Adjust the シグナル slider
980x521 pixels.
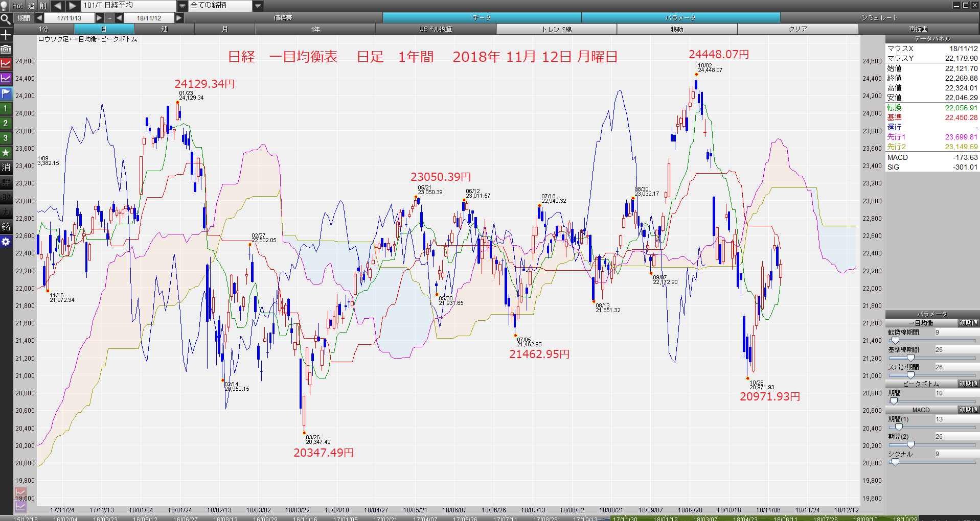(x=932, y=462)
